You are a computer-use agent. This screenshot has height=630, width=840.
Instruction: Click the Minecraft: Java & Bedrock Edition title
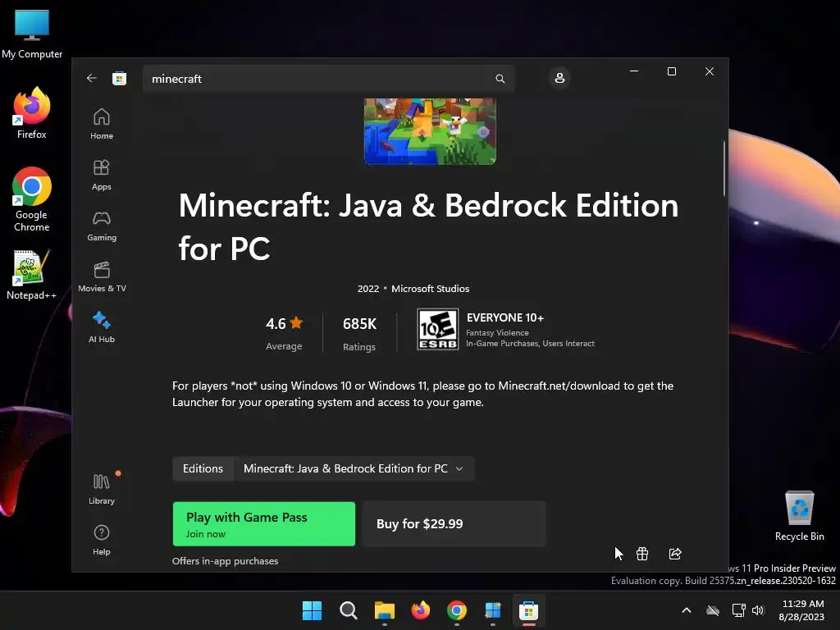point(428,226)
